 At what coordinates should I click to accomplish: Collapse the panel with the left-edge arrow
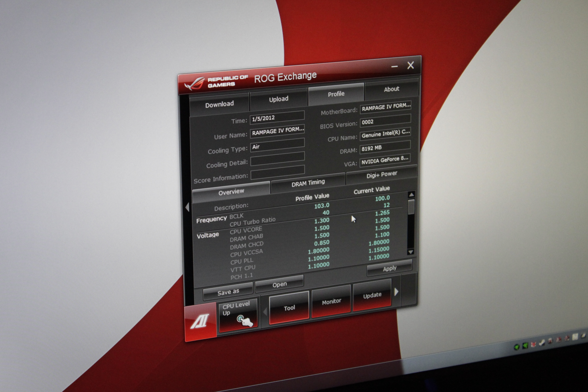[187, 207]
